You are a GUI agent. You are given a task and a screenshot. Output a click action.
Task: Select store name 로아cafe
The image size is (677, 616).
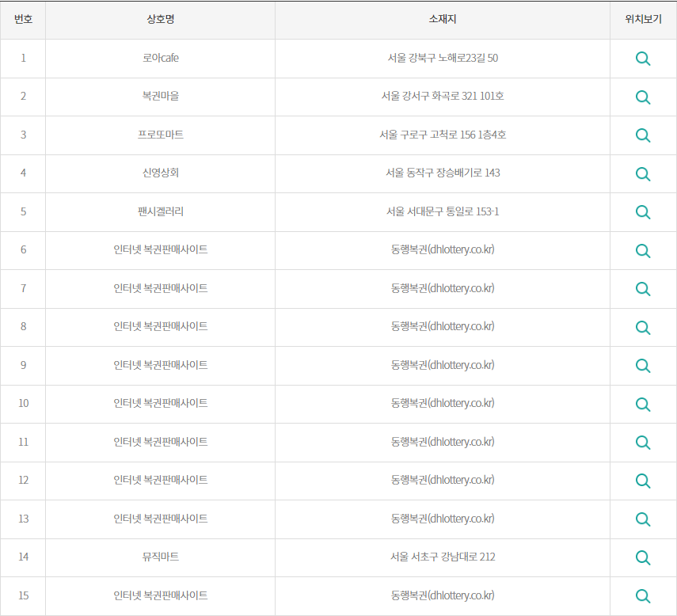point(159,58)
